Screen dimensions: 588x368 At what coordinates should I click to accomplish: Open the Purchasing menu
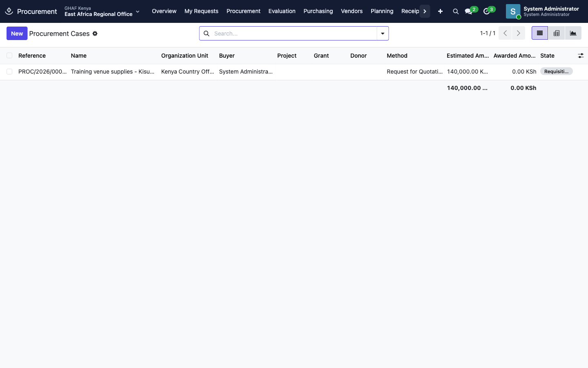[318, 11]
